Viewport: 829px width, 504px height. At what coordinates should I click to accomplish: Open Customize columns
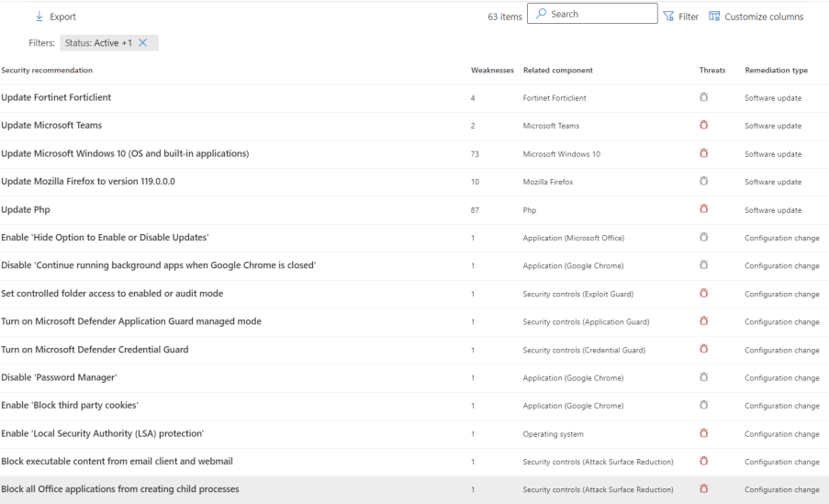756,17
